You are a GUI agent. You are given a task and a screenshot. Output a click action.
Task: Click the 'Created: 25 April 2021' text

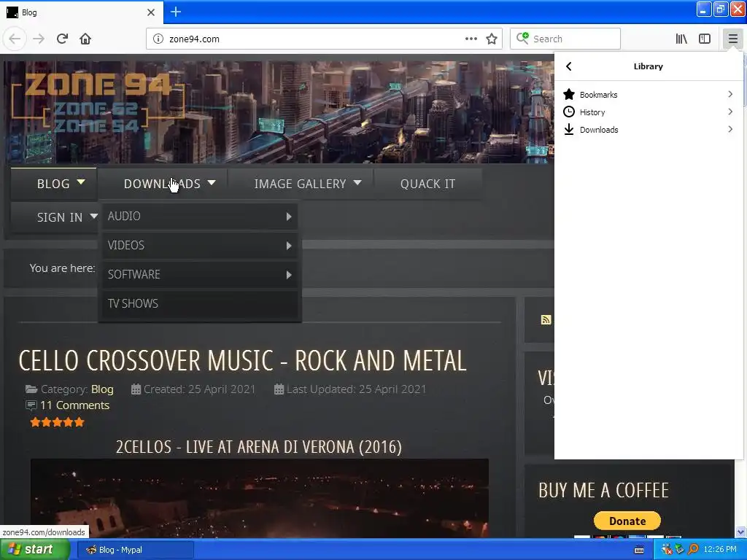click(199, 389)
